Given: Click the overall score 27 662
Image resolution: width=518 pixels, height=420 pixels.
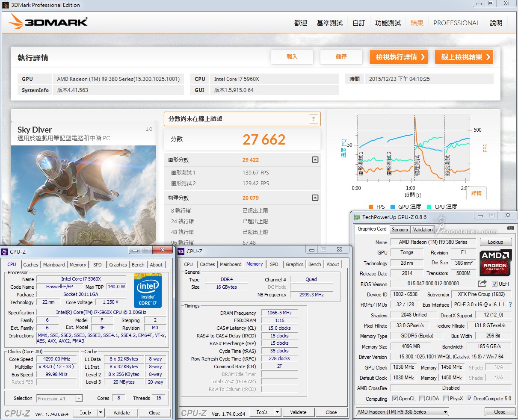Looking at the screenshot, I should [264, 139].
